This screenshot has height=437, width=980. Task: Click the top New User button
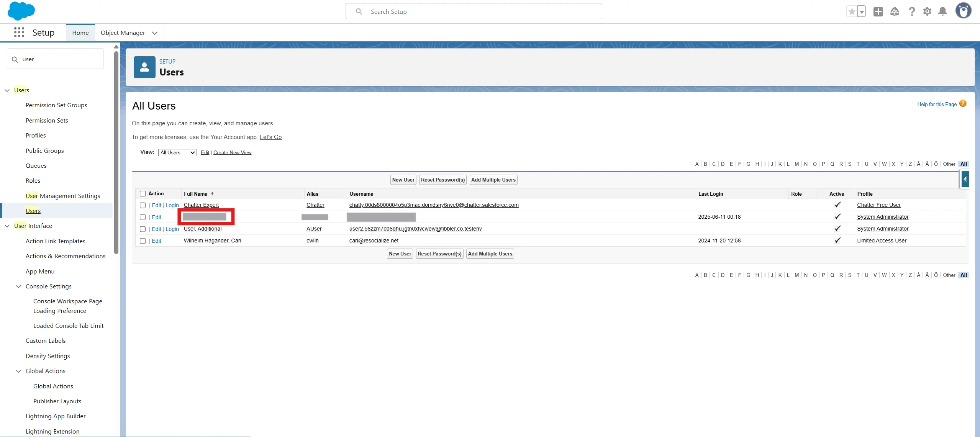403,180
